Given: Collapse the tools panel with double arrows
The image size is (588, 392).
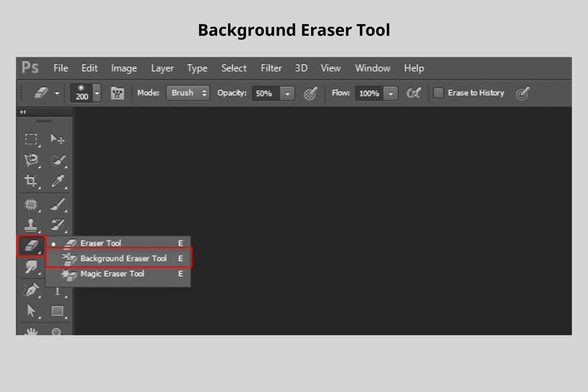Looking at the screenshot, I should 22,112.
